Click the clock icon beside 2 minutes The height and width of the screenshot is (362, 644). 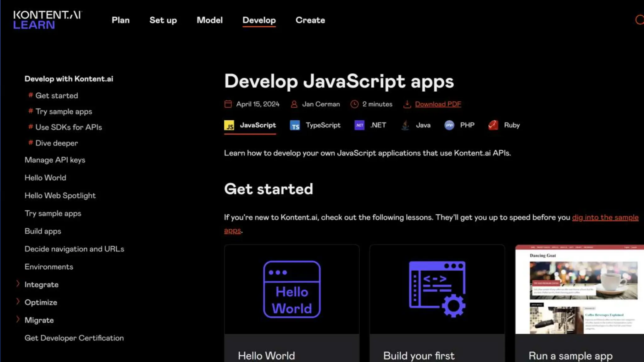(x=354, y=104)
